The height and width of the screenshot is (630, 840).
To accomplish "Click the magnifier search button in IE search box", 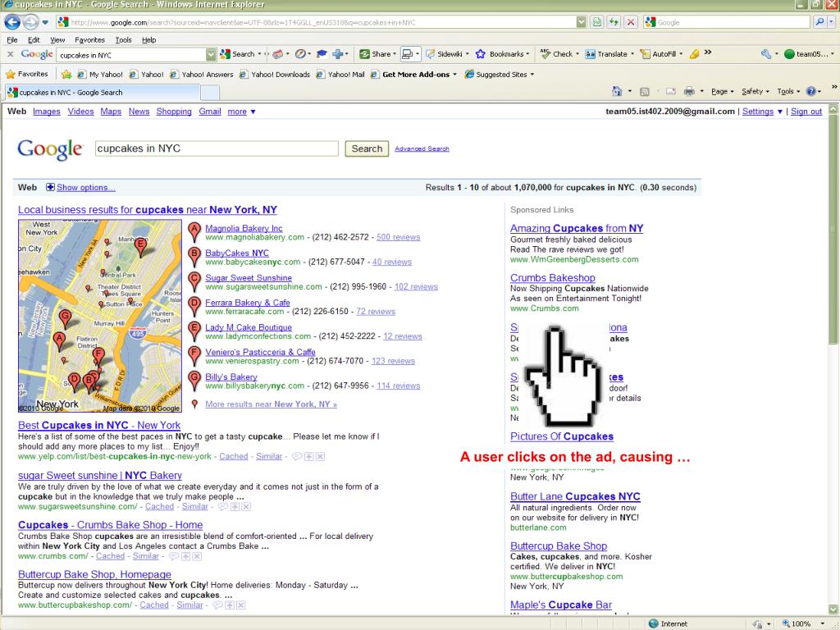I will tap(819, 22).
